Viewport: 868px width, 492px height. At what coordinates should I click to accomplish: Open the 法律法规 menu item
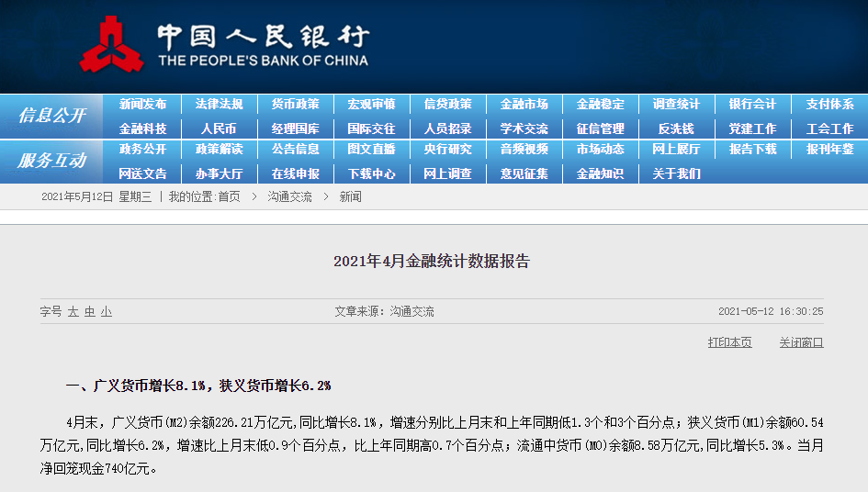pyautogui.click(x=220, y=104)
